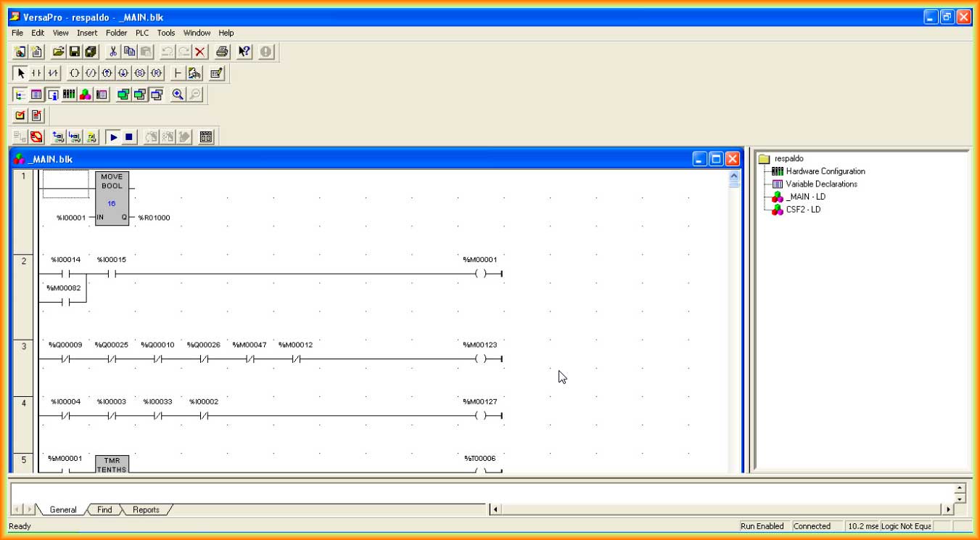Open the Folder menu
The image size is (980, 540).
116,33
